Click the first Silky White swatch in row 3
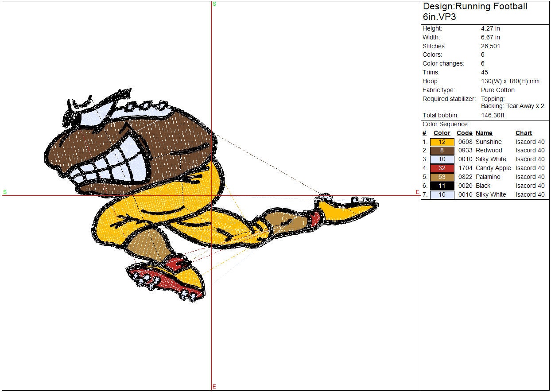The image size is (551, 392). tap(442, 159)
